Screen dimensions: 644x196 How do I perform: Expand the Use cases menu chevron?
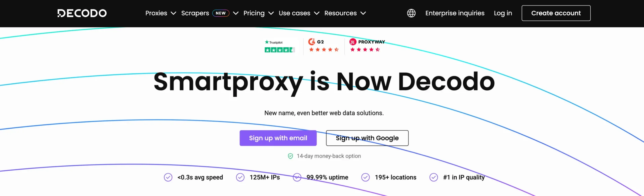click(317, 13)
